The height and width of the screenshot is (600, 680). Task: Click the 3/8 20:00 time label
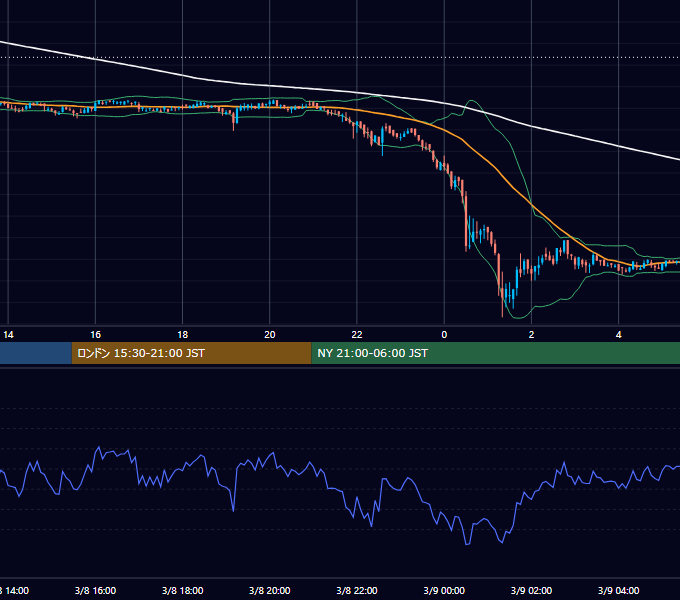(270, 590)
